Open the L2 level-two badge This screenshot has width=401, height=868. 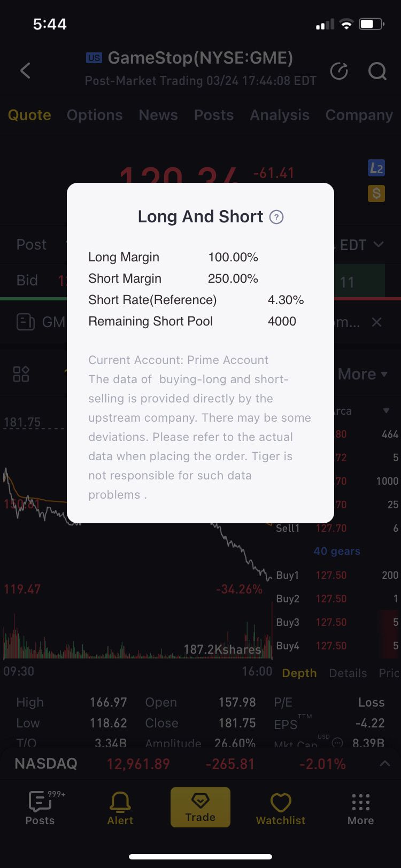(376, 168)
